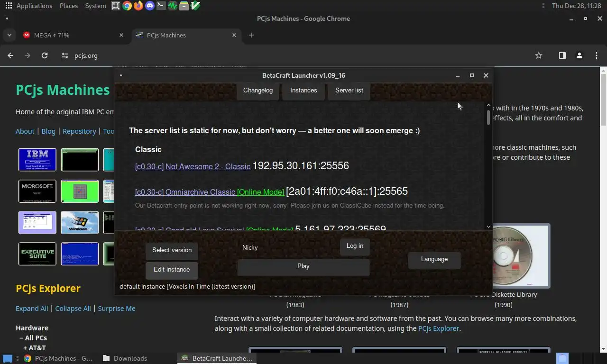Open Chrome's side panel icon
Viewport: 607px width, 364px height.
(562, 55)
